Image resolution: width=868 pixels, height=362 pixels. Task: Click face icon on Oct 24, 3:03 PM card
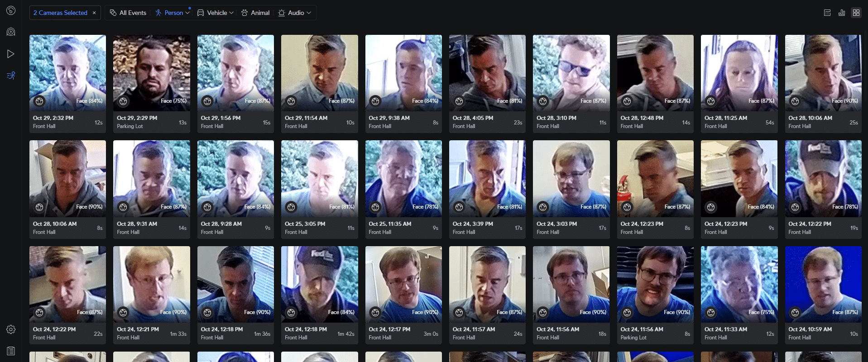(543, 207)
